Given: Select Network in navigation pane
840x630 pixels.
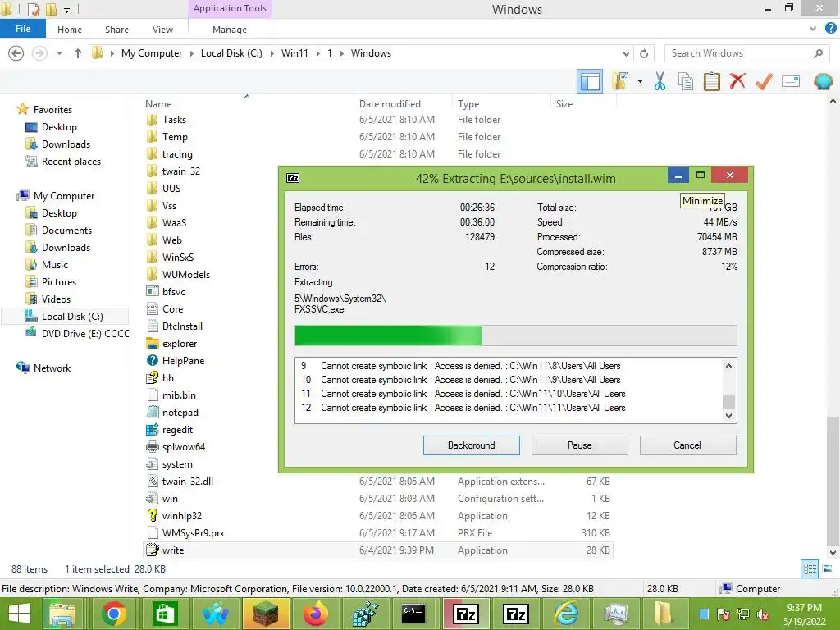Looking at the screenshot, I should [x=52, y=368].
